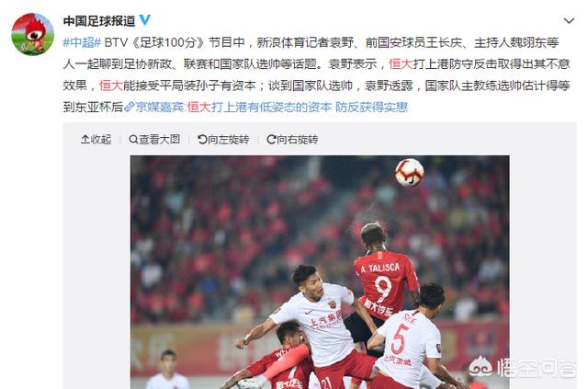588x389 pixels.
Task: Click the 悟空问答 watermark logo
Action: [x=522, y=367]
